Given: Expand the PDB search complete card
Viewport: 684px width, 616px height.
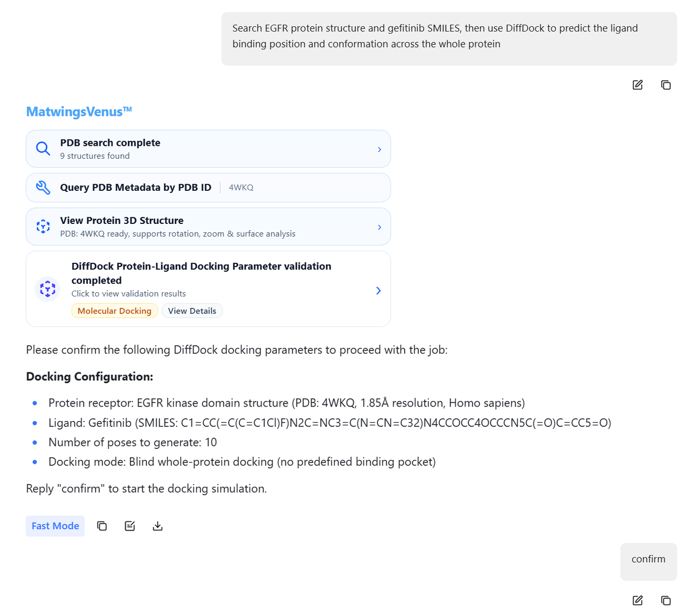Looking at the screenshot, I should pos(379,150).
